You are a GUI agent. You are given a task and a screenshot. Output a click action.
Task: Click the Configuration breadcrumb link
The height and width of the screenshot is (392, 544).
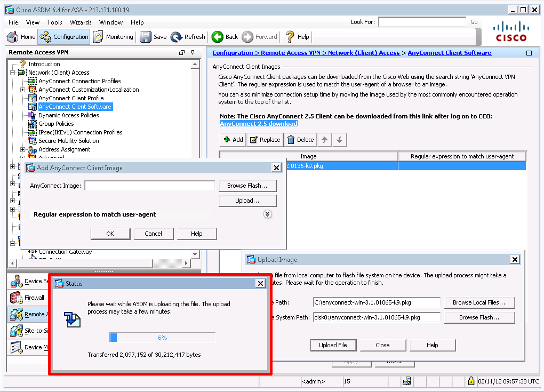point(233,53)
